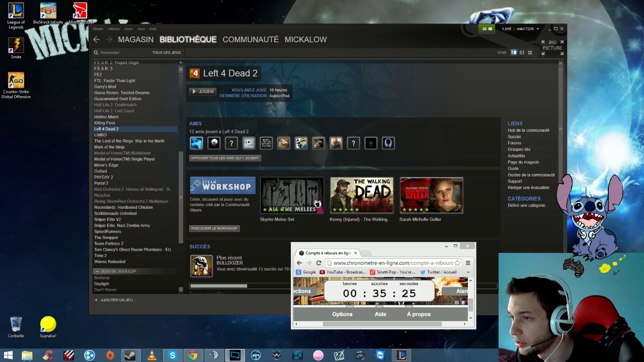The height and width of the screenshot is (362, 644).
Task: Launch Counter-Strike Global Offensive shortcut
Action: pyautogui.click(x=16, y=85)
